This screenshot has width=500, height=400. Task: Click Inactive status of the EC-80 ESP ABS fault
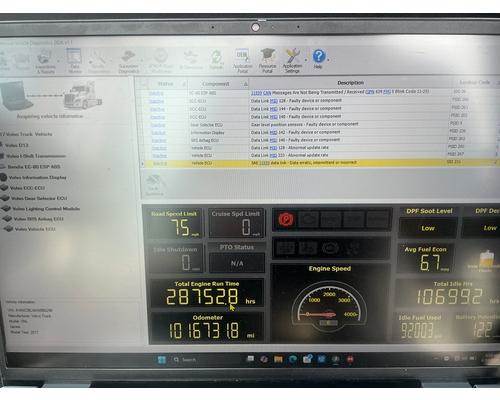click(156, 94)
